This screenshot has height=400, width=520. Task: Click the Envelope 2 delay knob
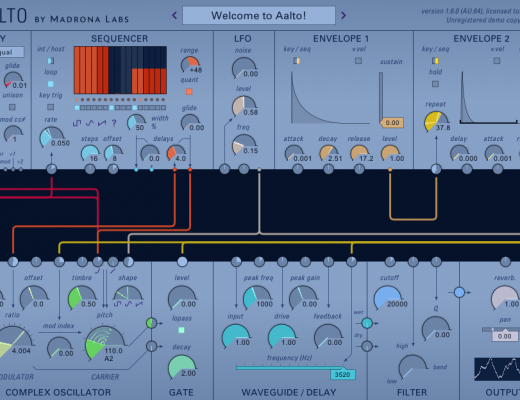(459, 153)
